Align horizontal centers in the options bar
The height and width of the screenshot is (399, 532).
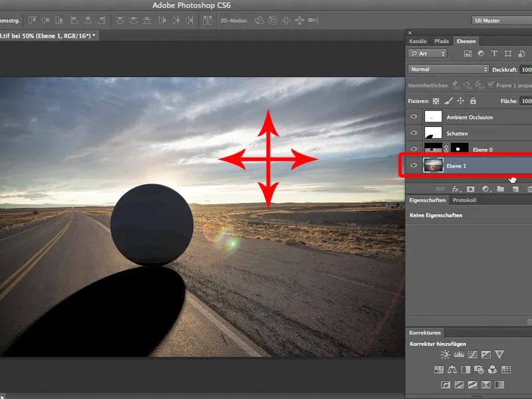tap(88, 21)
